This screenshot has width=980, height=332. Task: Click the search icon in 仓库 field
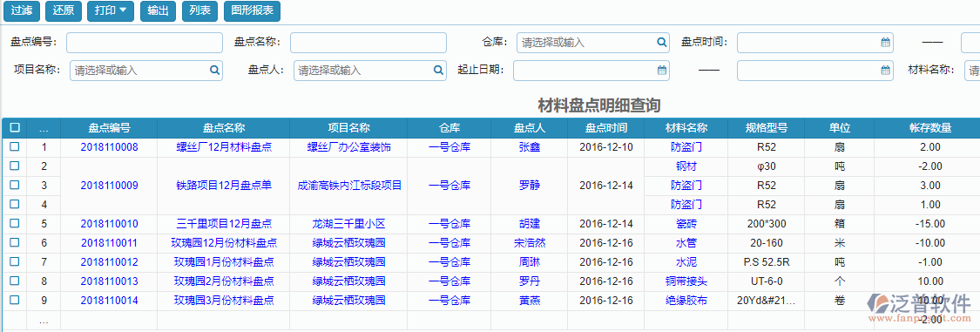661,43
